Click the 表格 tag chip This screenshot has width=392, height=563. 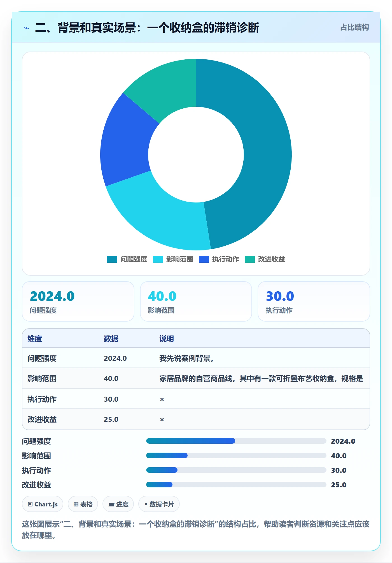point(83,504)
